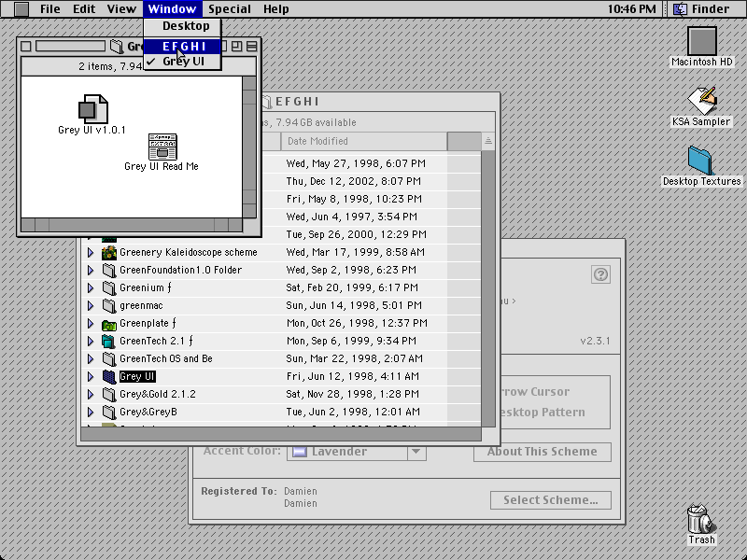Click the GreenFoundation1.0 Folder icon
The height and width of the screenshot is (560, 747).
(x=109, y=270)
